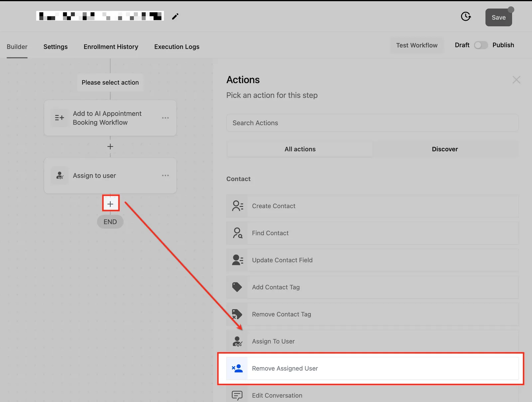This screenshot has width=532, height=402.
Task: Choose the Update Contact Field action
Action: point(372,260)
